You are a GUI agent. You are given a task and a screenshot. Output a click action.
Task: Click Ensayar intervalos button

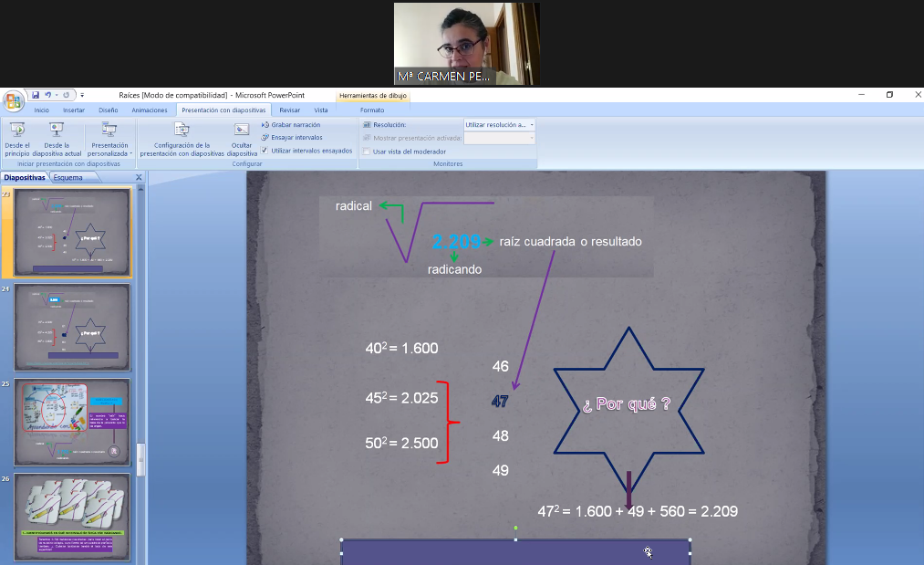click(x=296, y=137)
